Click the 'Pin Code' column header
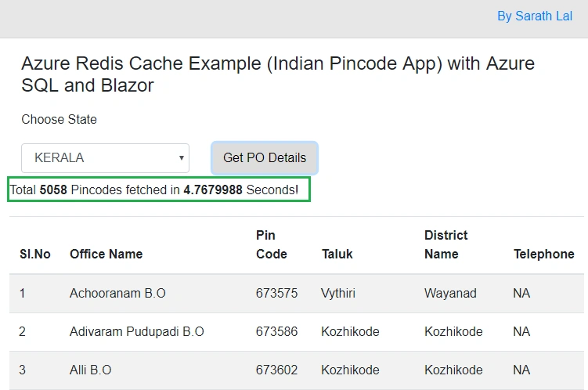588x390 pixels. click(272, 244)
